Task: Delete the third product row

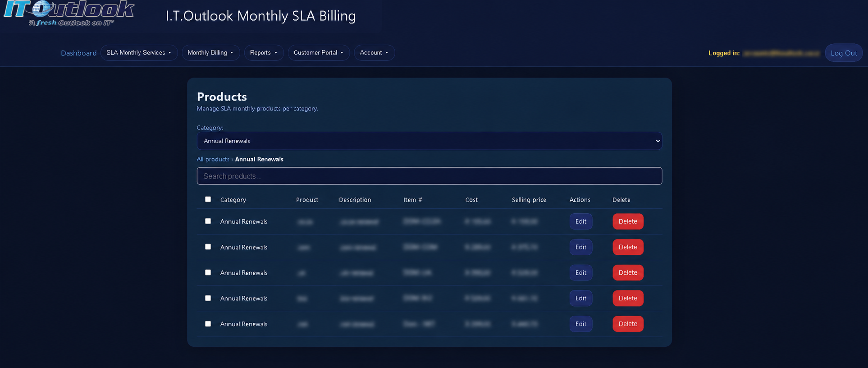Action: (x=628, y=272)
